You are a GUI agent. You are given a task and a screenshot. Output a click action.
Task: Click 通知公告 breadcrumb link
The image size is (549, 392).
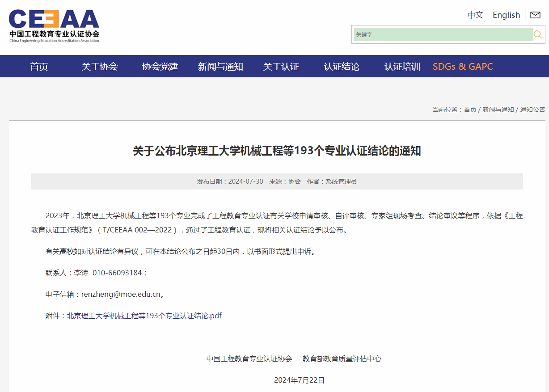tap(532, 110)
